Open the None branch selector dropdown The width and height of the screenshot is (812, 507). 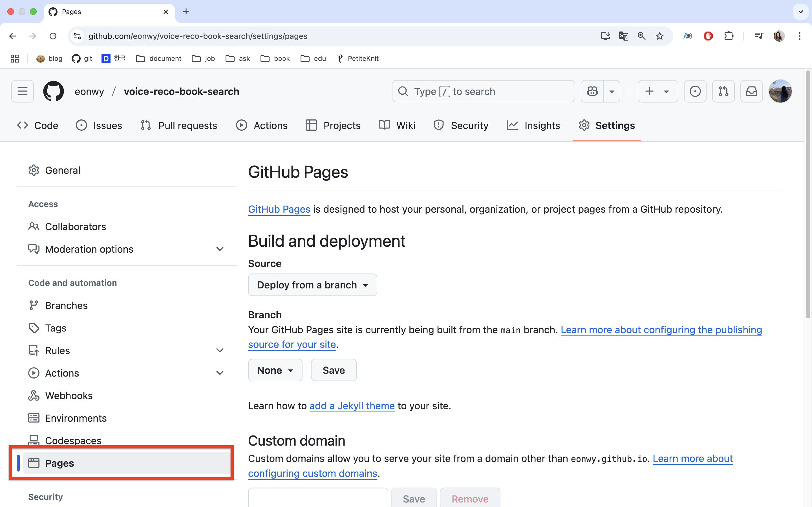tap(275, 370)
